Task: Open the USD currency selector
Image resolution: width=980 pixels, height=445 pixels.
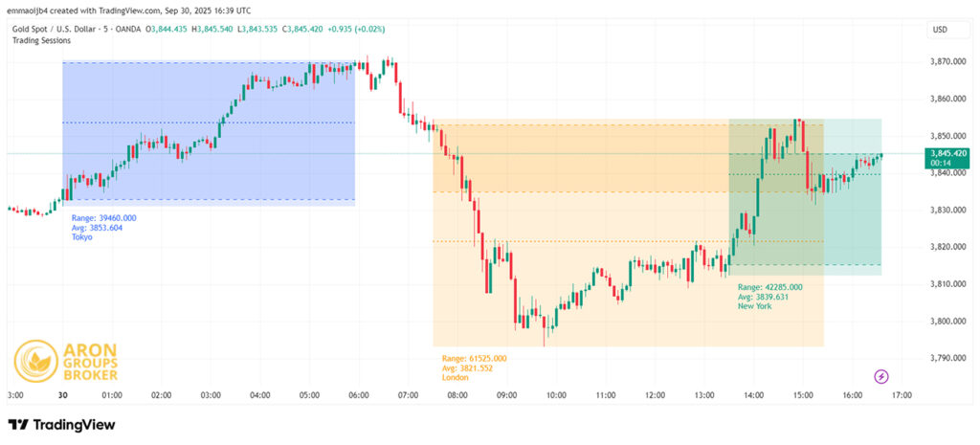Action: (939, 31)
